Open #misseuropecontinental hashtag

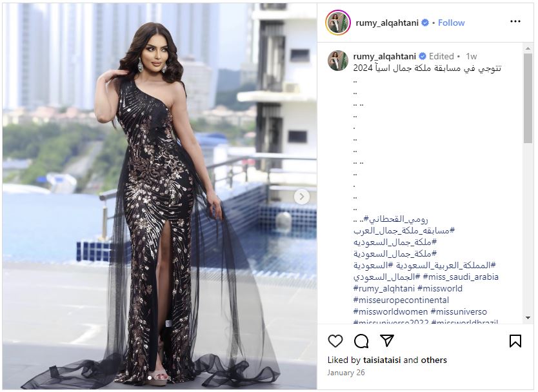click(x=401, y=300)
